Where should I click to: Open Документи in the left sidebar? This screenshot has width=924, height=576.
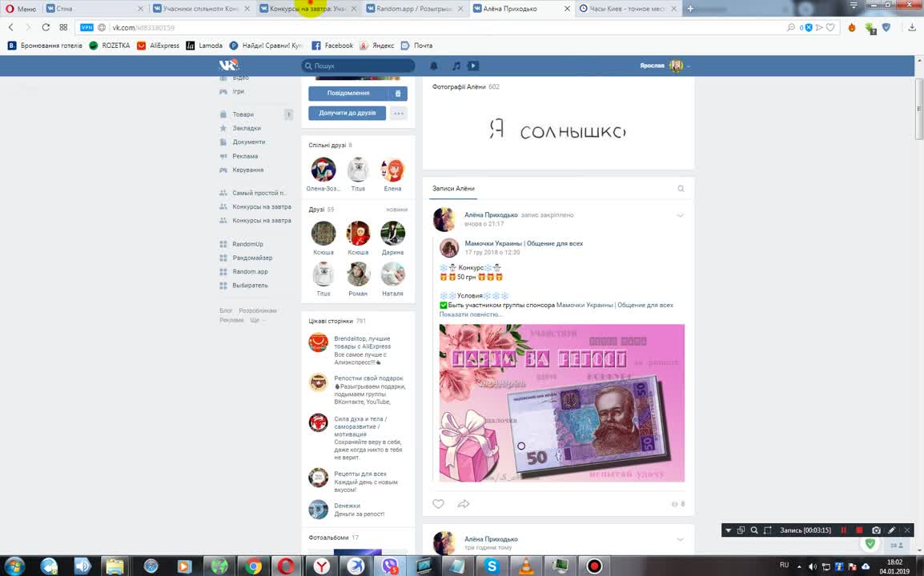pyautogui.click(x=249, y=142)
